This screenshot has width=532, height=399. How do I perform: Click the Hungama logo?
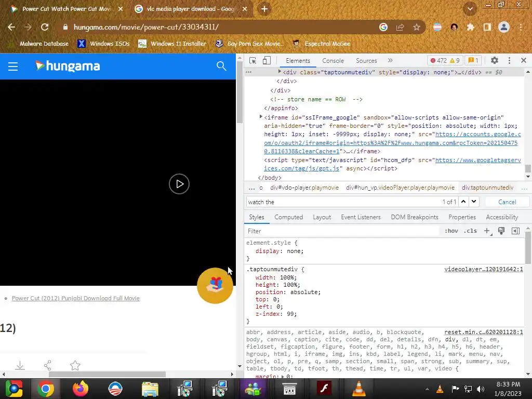[68, 66]
